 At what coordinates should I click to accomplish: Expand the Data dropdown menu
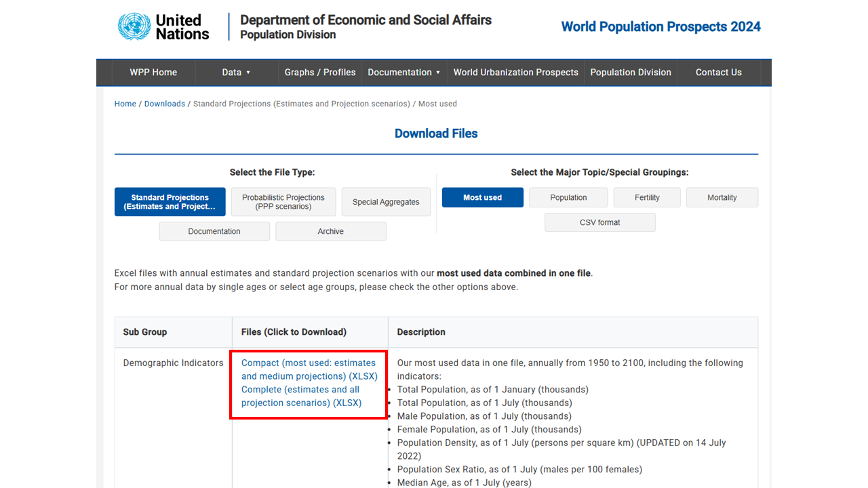pos(236,73)
